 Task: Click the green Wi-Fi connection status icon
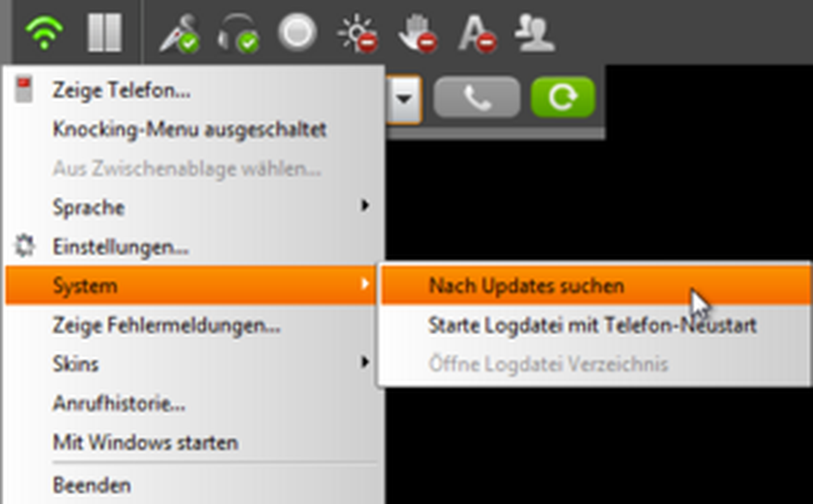point(44,33)
